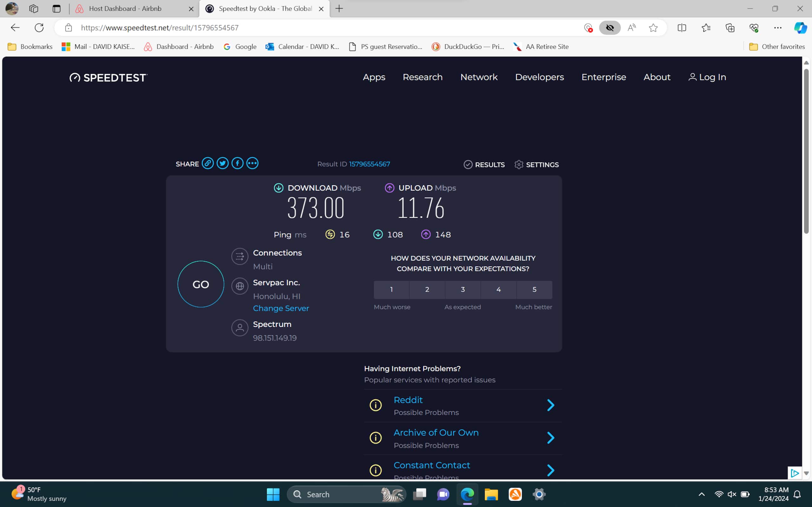Viewport: 812px width, 507px height.
Task: Share result on Twitter icon
Action: [222, 164]
